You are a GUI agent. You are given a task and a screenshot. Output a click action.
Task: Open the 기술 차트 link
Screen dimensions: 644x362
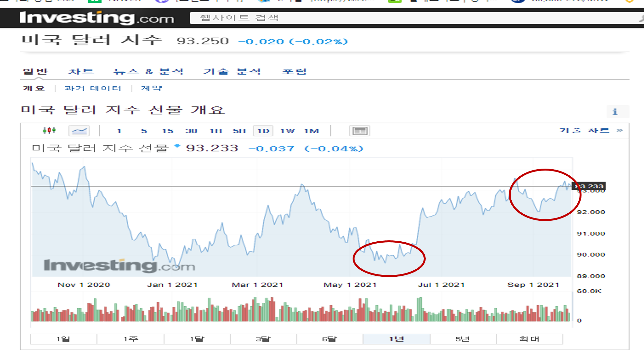584,130
